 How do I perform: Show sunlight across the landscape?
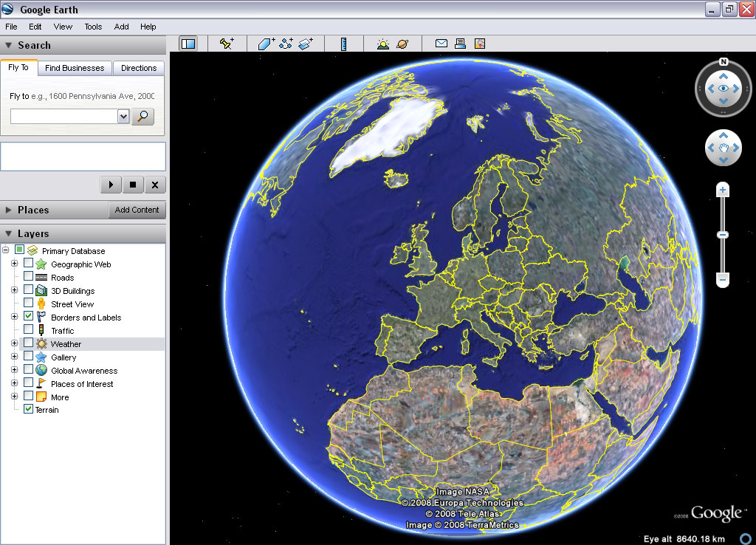pos(383,44)
